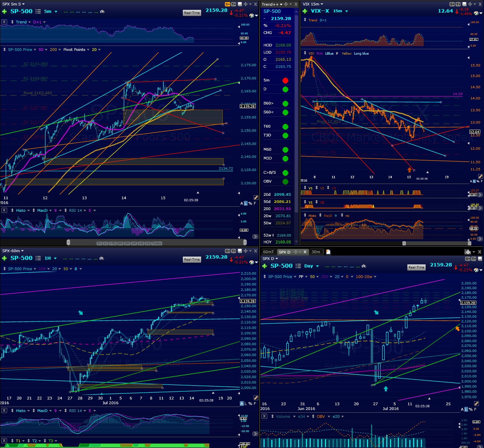Select the 1W range button on the time bar
The height and width of the screenshot is (448, 484).
(x=140, y=243)
